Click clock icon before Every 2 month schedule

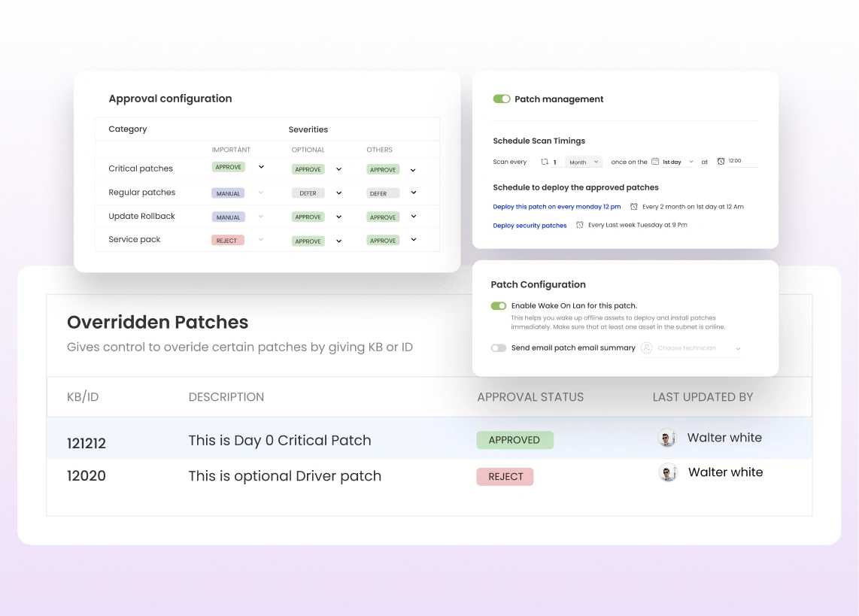tap(634, 206)
